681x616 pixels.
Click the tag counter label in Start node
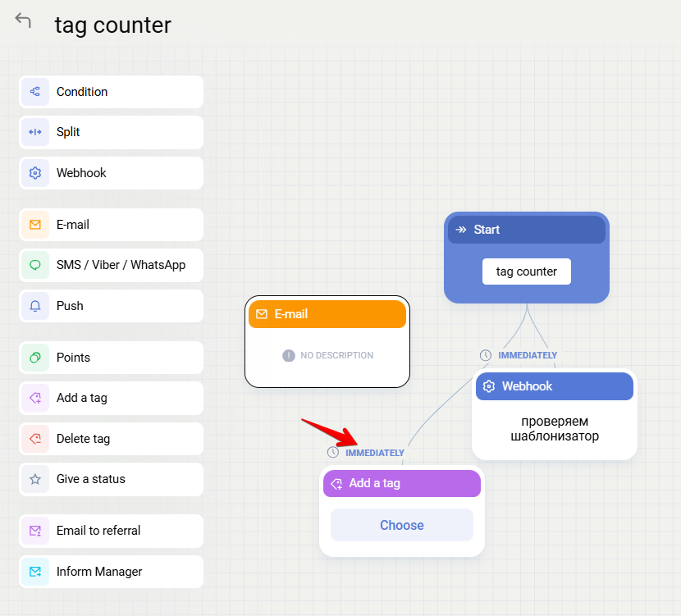click(x=526, y=271)
